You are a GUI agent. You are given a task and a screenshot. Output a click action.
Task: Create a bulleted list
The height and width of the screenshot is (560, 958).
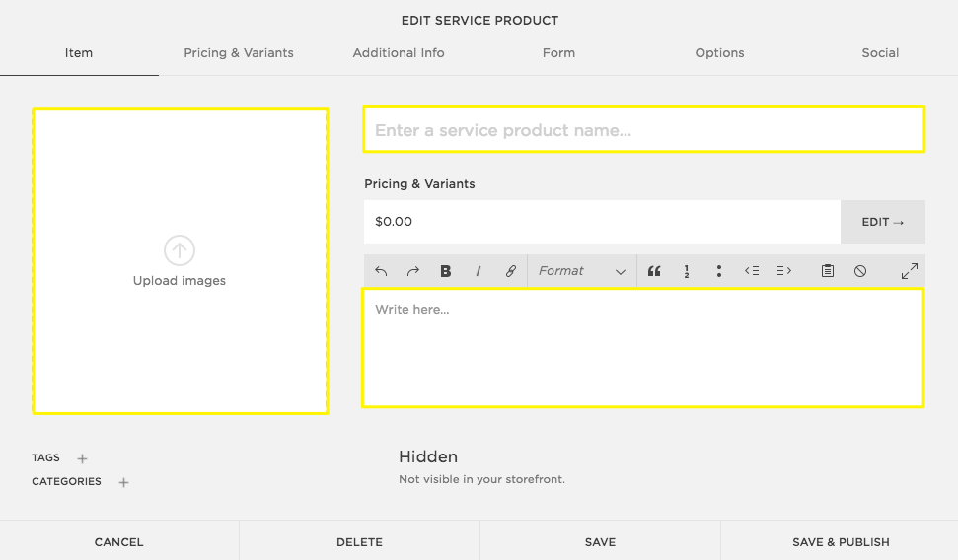(x=719, y=271)
